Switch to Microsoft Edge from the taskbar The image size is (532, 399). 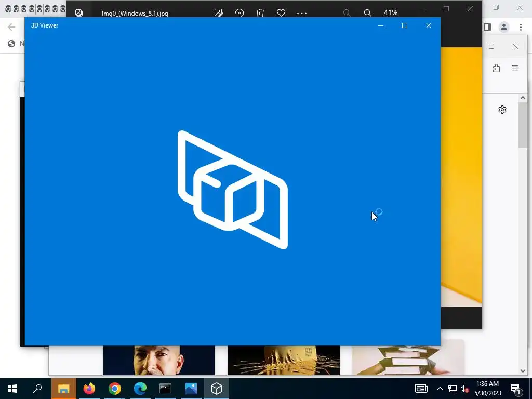pos(140,389)
